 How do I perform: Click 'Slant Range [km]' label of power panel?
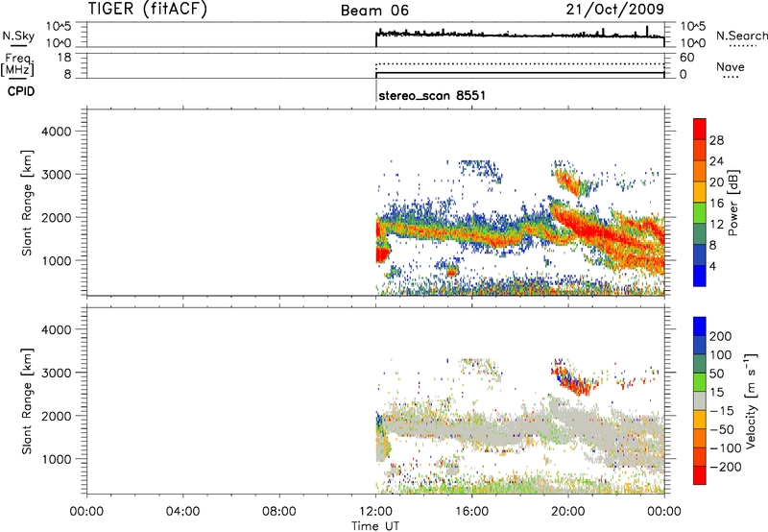click(x=27, y=203)
